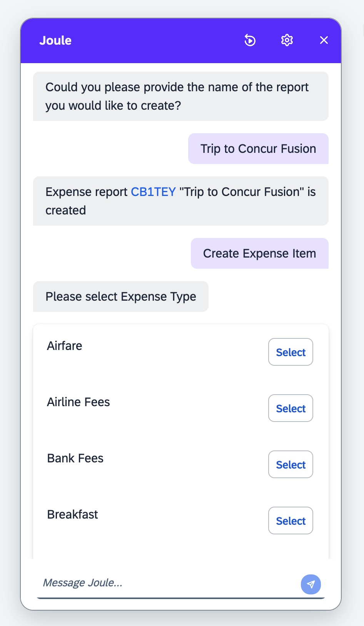Click the Airfare list item label
This screenshot has width=364, height=626.
click(65, 346)
